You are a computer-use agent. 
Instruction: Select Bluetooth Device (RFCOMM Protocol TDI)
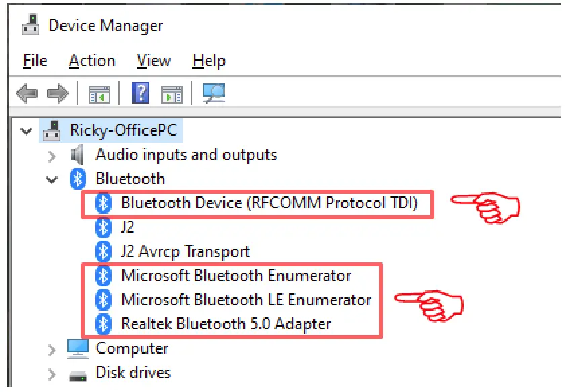coord(269,203)
